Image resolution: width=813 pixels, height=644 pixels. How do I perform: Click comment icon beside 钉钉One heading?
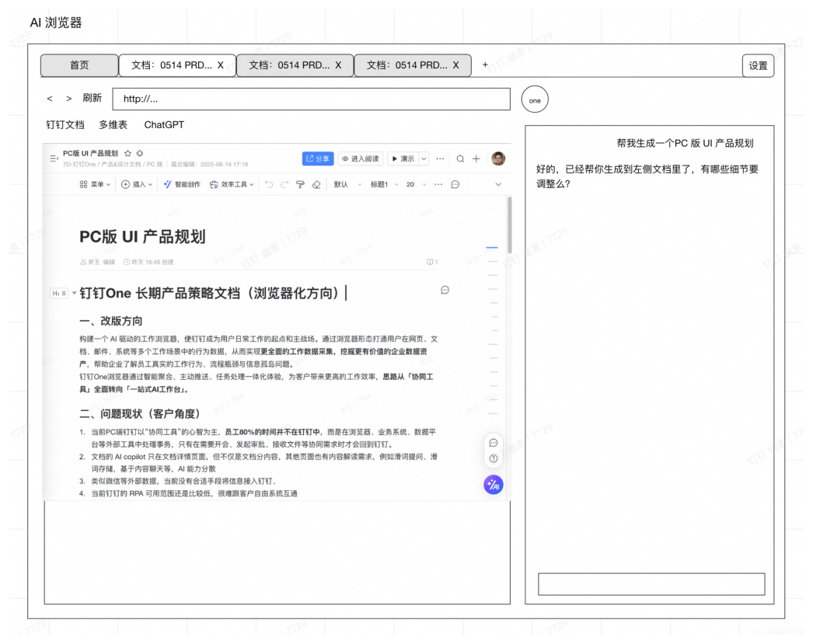pos(445,290)
